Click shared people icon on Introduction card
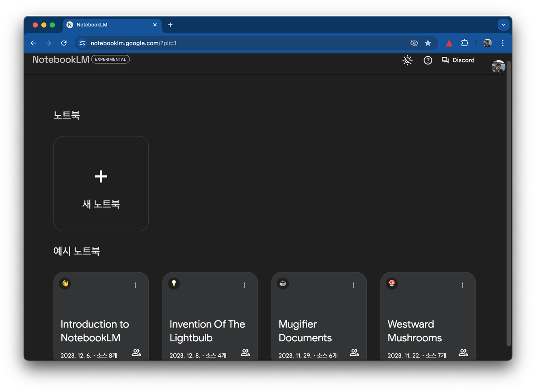536x392 pixels. (136, 353)
